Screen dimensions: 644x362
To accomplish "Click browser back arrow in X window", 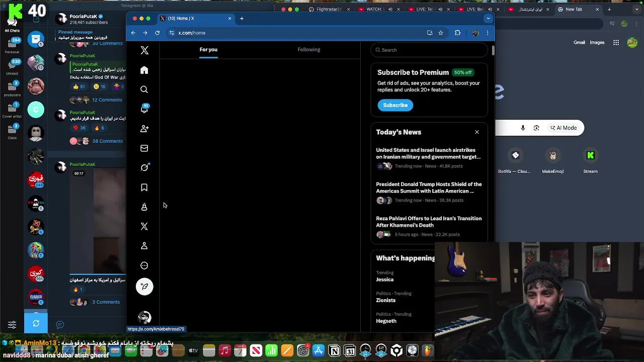I will (x=133, y=33).
